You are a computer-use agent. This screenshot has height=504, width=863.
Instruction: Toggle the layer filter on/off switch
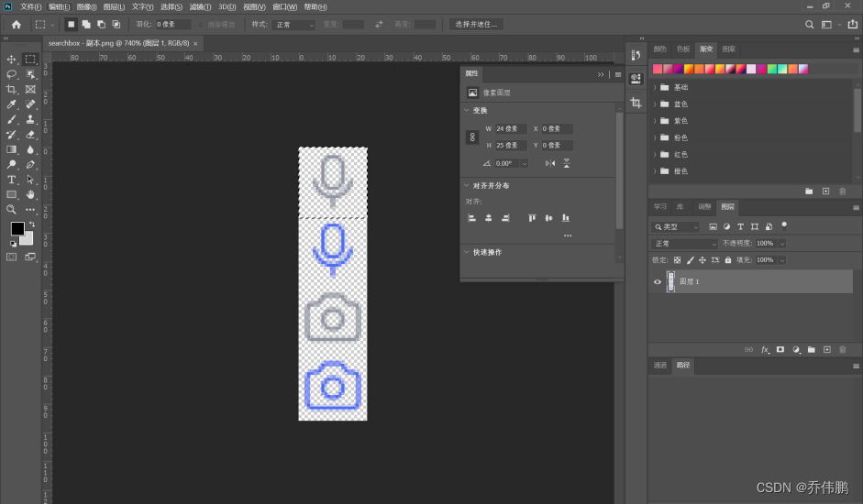point(784,225)
